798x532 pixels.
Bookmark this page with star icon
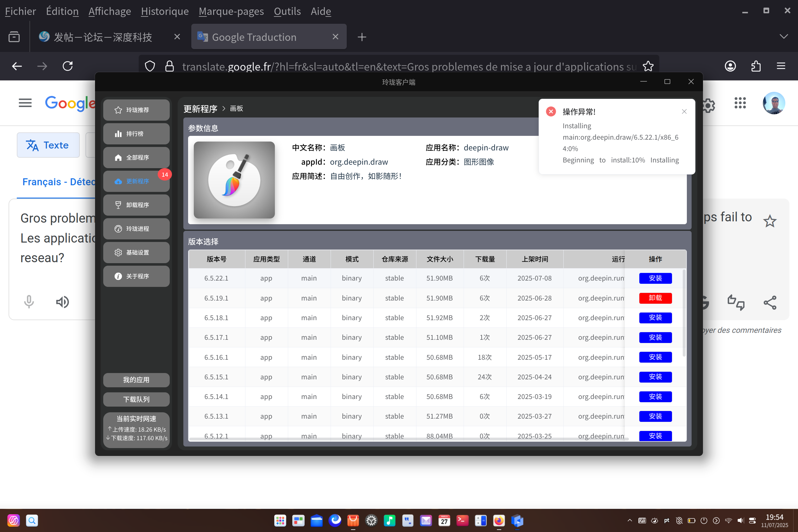pyautogui.click(x=648, y=66)
